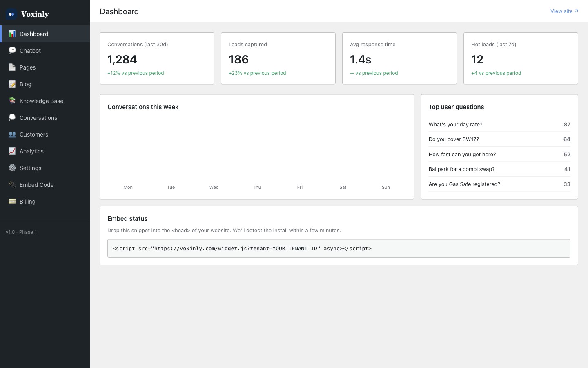The image size is (588, 368).
Task: Click 'Are you Gas Safe registered?'
Action: (x=464, y=184)
